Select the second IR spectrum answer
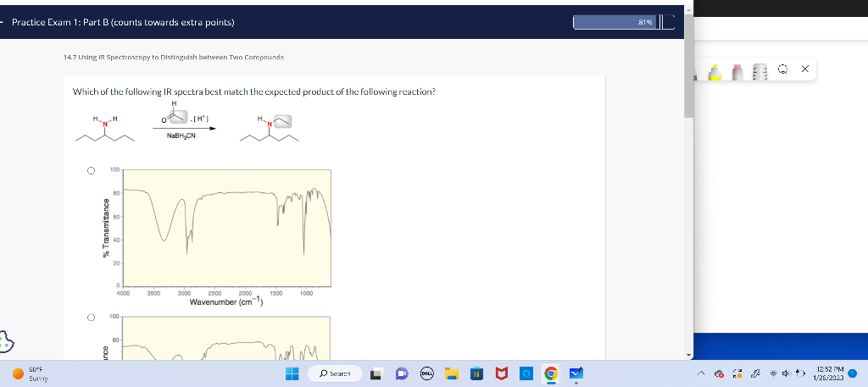The width and height of the screenshot is (868, 387). pos(90,318)
